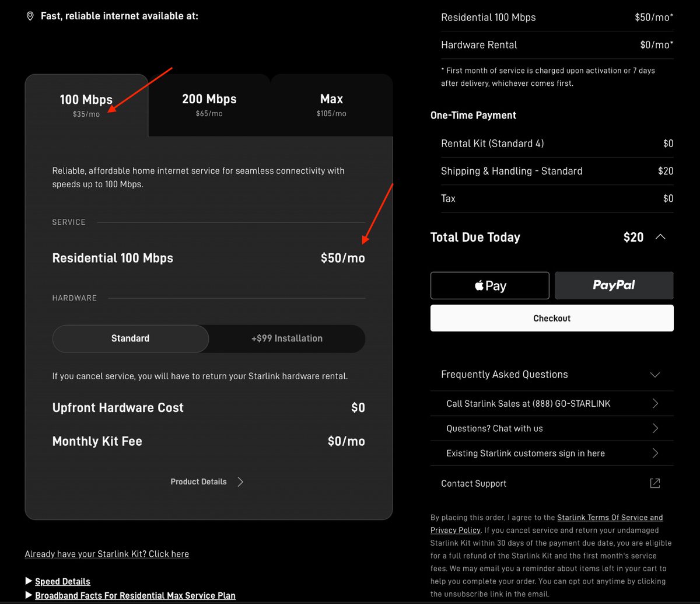The width and height of the screenshot is (700, 604).
Task: Click Shipping & Handling - Standard line item
Action: (x=557, y=171)
